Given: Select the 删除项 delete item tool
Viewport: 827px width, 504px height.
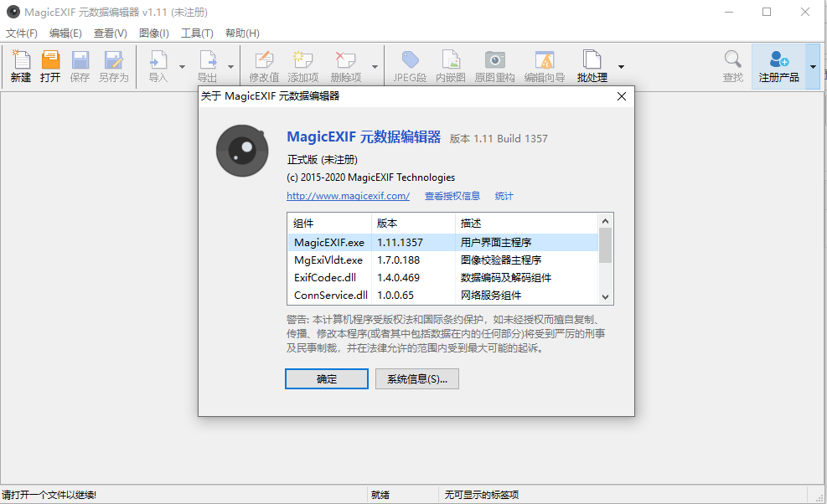Looking at the screenshot, I should tap(344, 63).
